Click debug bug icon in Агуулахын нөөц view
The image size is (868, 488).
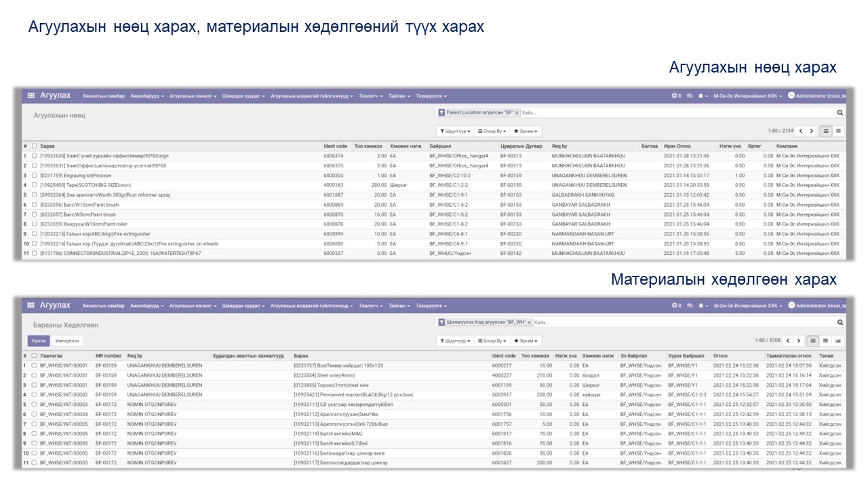(703, 96)
